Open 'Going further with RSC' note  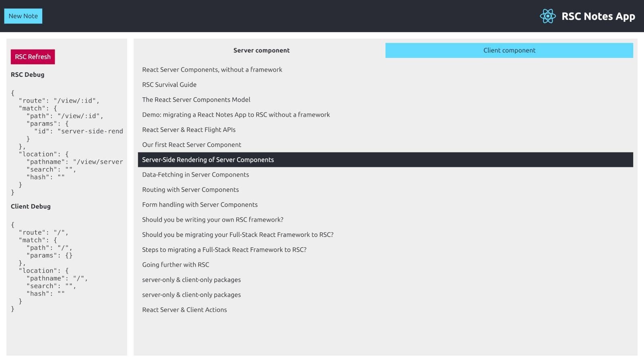click(x=175, y=265)
